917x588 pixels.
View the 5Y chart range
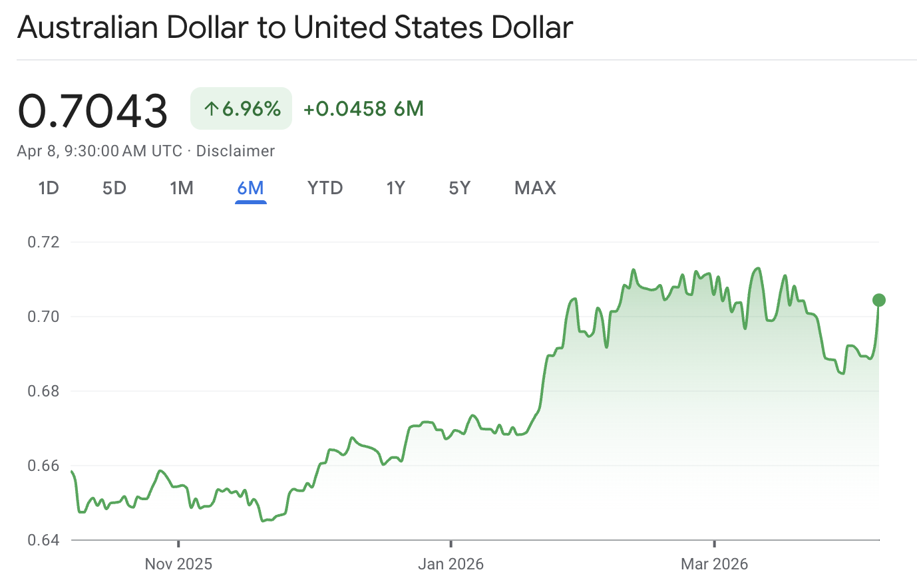(459, 188)
